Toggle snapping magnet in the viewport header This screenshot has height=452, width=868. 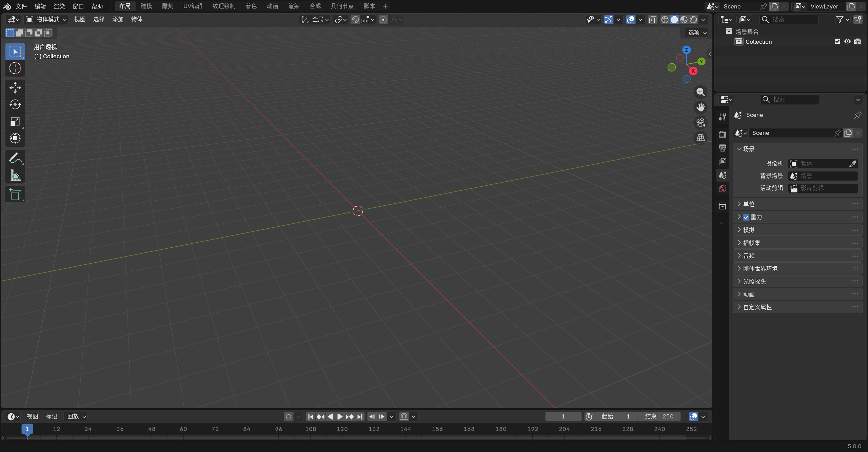pos(355,20)
